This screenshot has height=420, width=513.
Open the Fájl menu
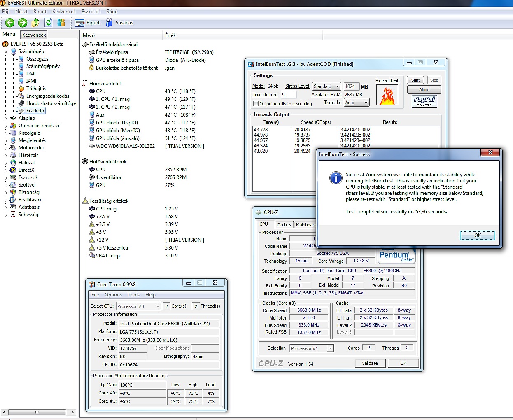[x=6, y=12]
